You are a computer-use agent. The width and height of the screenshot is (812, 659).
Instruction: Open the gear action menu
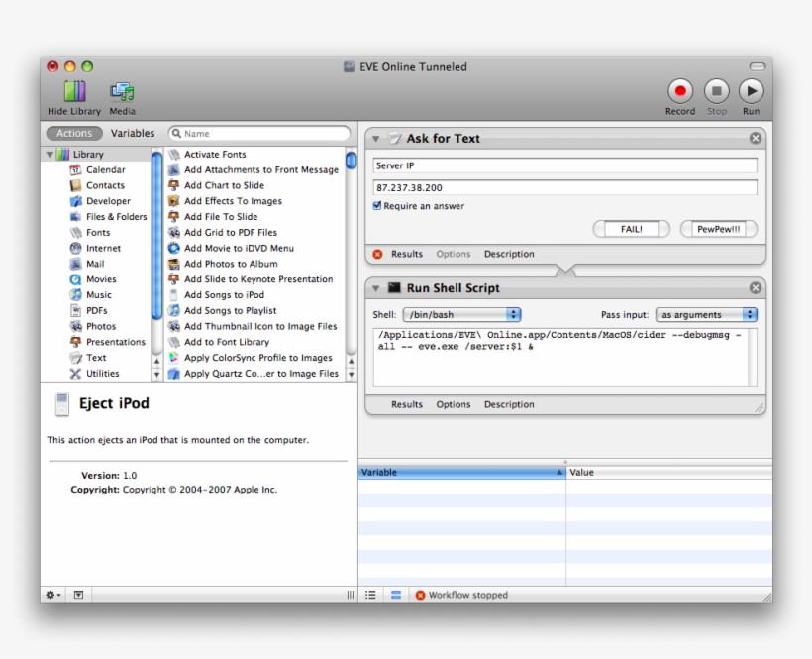tap(52, 595)
